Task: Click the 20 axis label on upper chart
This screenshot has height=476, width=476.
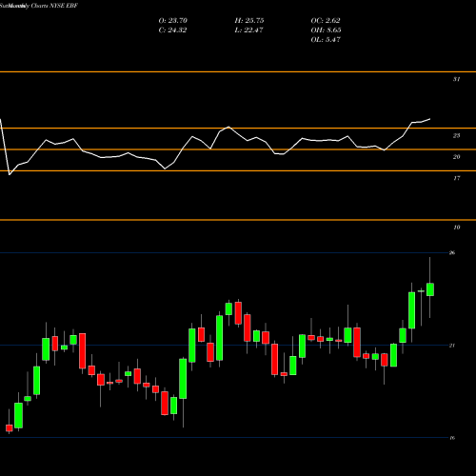Action: [456, 157]
